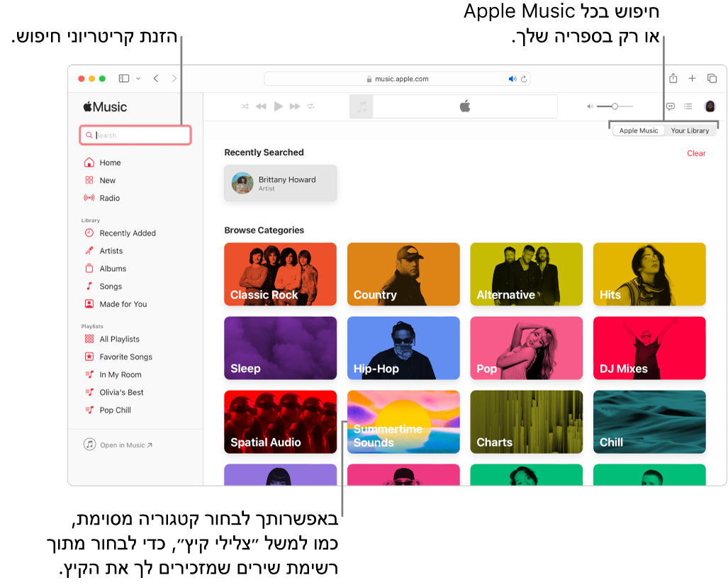Go to Home in the sidebar
728x585 pixels.
click(x=103, y=162)
